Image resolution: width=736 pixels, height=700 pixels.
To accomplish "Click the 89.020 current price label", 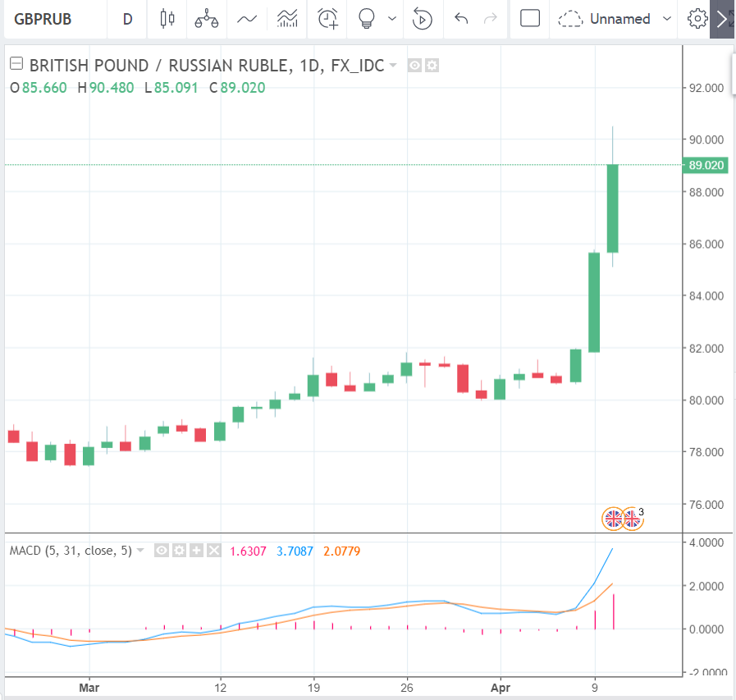I will click(x=706, y=165).
